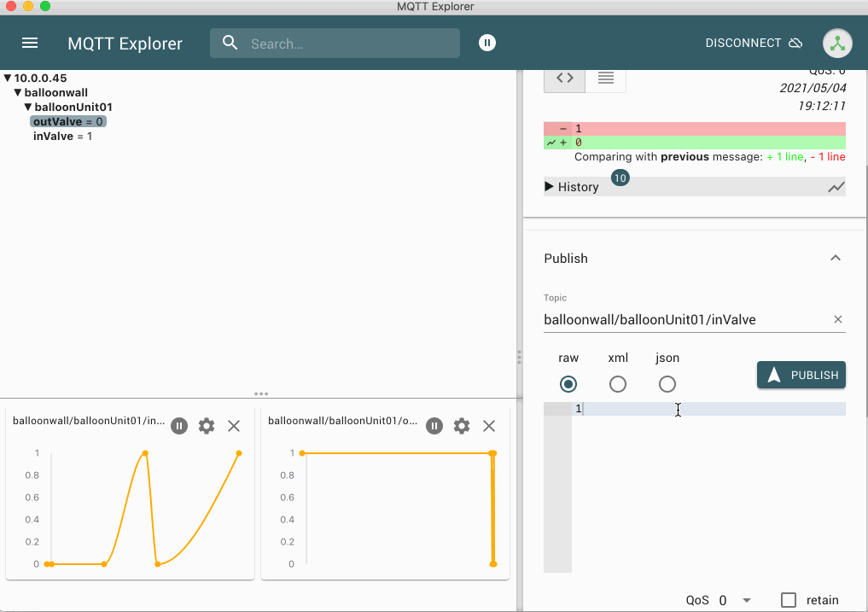The width and height of the screenshot is (868, 612).
Task: Open the QoS dropdown
Action: click(x=734, y=600)
